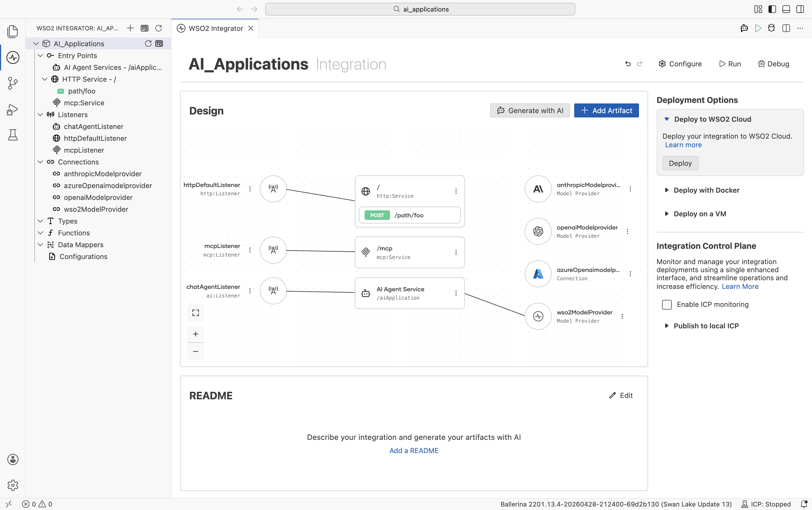Open the More Actions ellipsis in editor toolbar
The height and width of the screenshot is (510, 812).
tap(800, 28)
